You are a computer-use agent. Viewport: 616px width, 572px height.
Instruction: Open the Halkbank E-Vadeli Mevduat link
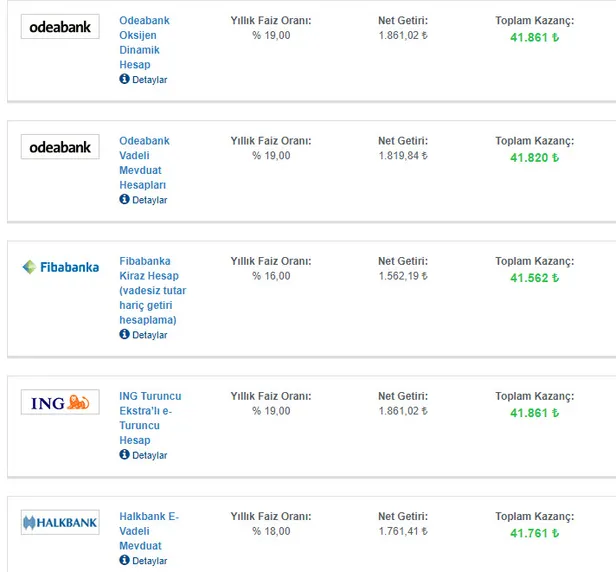coord(147,531)
